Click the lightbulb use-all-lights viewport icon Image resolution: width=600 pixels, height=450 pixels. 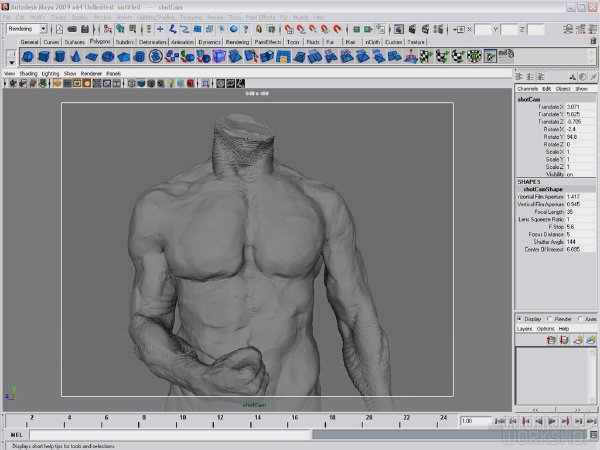[171, 83]
